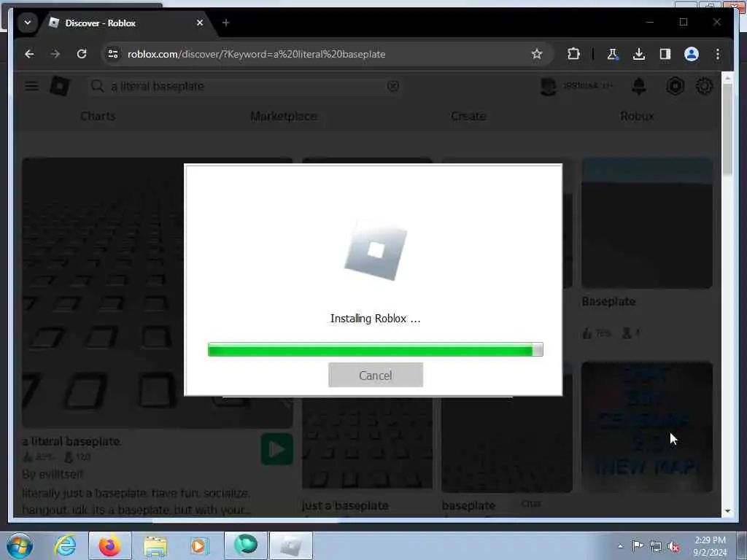Open the tab search dropdown

(x=28, y=23)
